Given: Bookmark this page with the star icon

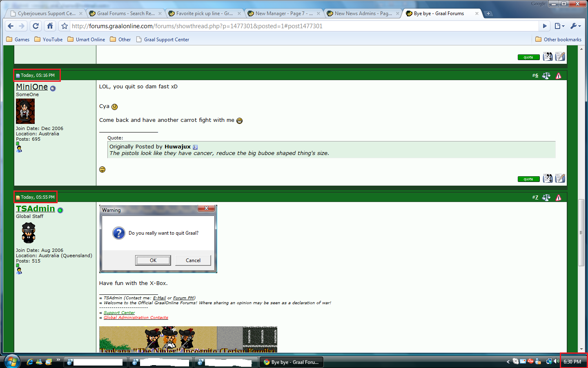Looking at the screenshot, I should click(65, 26).
